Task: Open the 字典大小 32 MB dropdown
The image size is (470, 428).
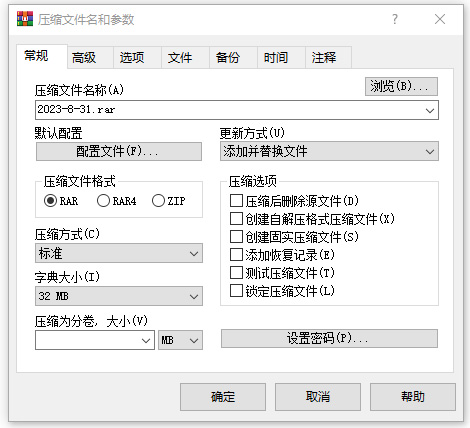Action: coord(119,296)
